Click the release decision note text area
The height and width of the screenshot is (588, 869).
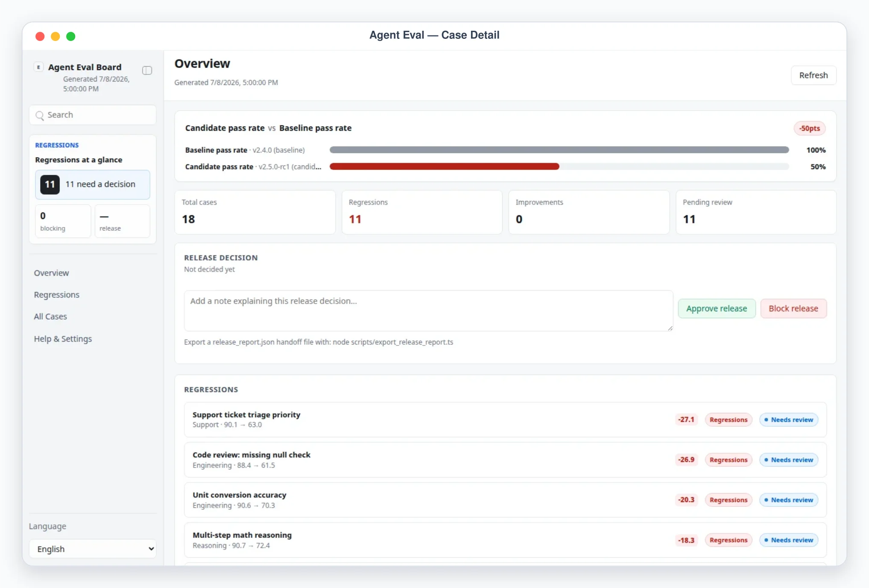(x=428, y=311)
